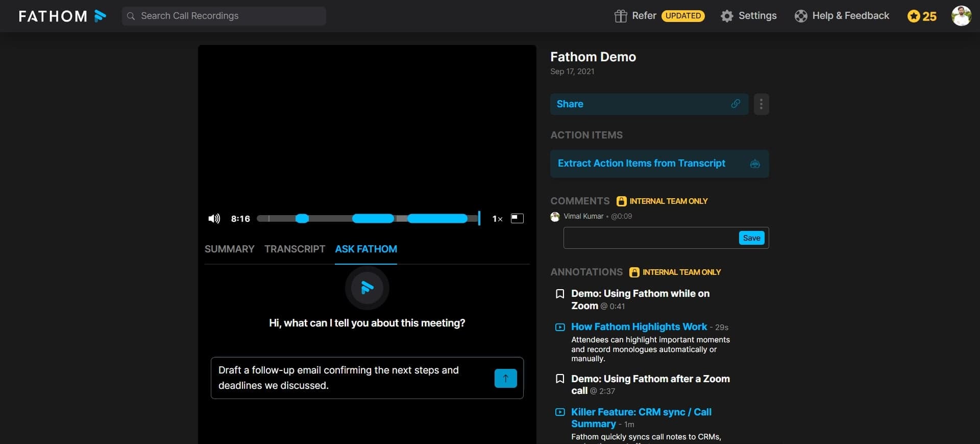
Task: Switch to the Summary tab
Action: tap(229, 249)
